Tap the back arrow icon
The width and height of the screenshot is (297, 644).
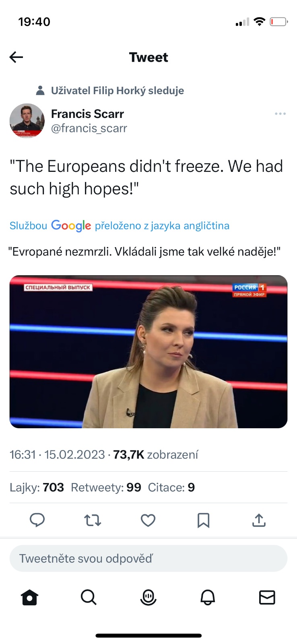coord(16,58)
